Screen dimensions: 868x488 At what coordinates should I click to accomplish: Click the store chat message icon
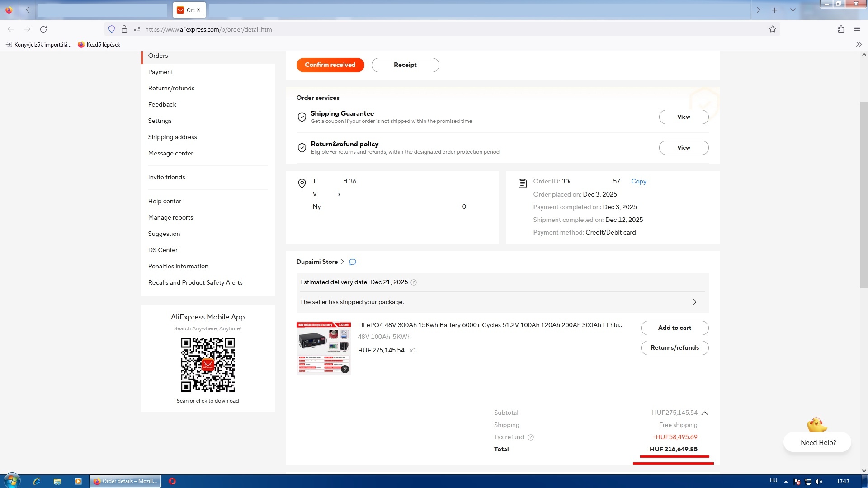(x=353, y=262)
